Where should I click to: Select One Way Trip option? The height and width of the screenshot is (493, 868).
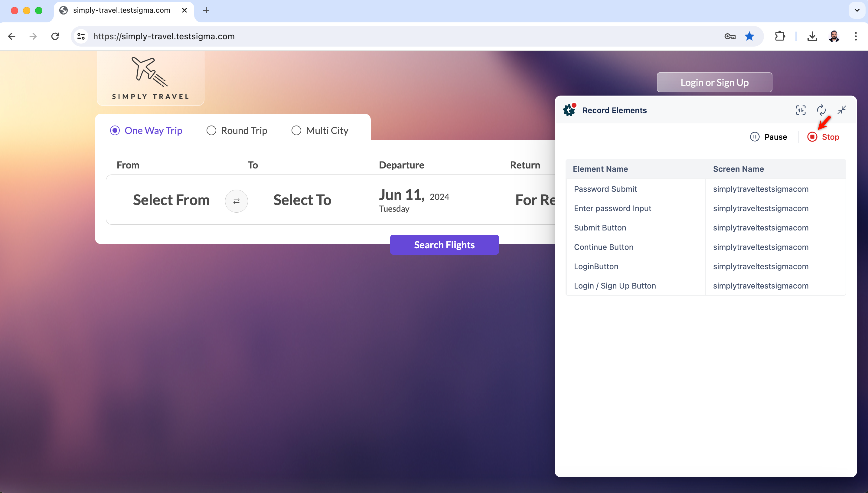146,130
